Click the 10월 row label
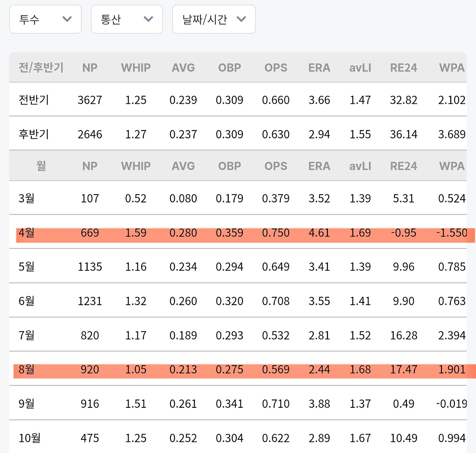This screenshot has width=476, height=453. [30, 438]
